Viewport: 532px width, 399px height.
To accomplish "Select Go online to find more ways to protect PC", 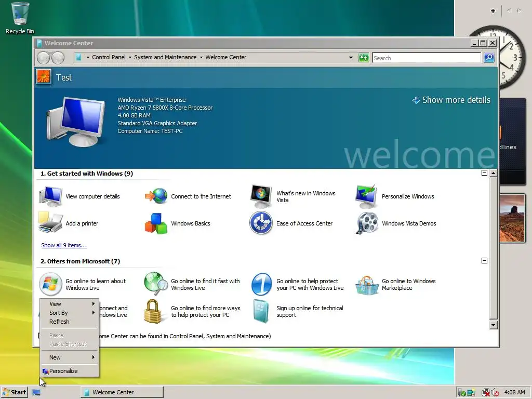I will pos(192,312).
